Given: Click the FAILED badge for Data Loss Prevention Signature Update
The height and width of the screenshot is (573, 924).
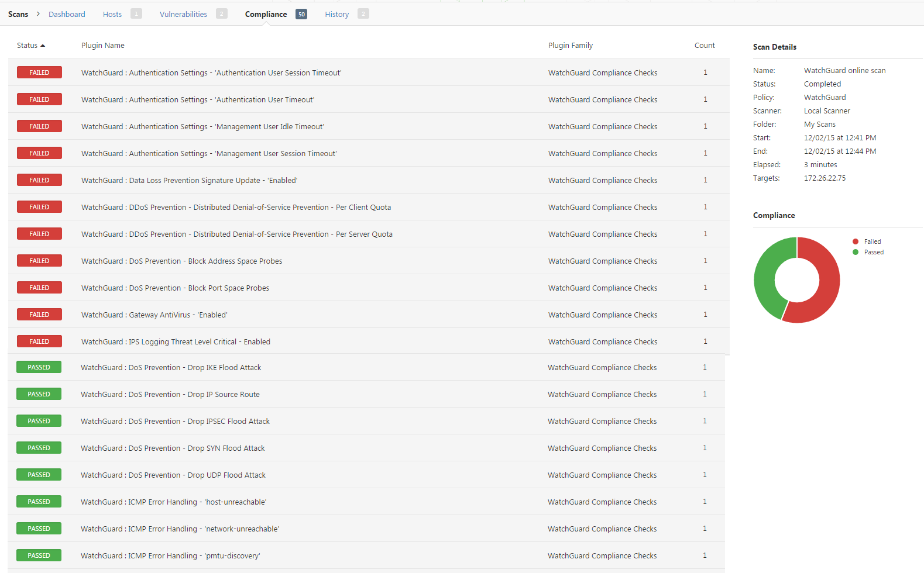Looking at the screenshot, I should click(x=39, y=180).
